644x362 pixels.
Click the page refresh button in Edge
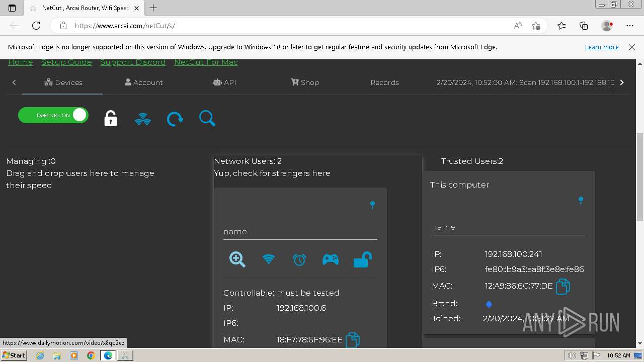[x=36, y=26]
